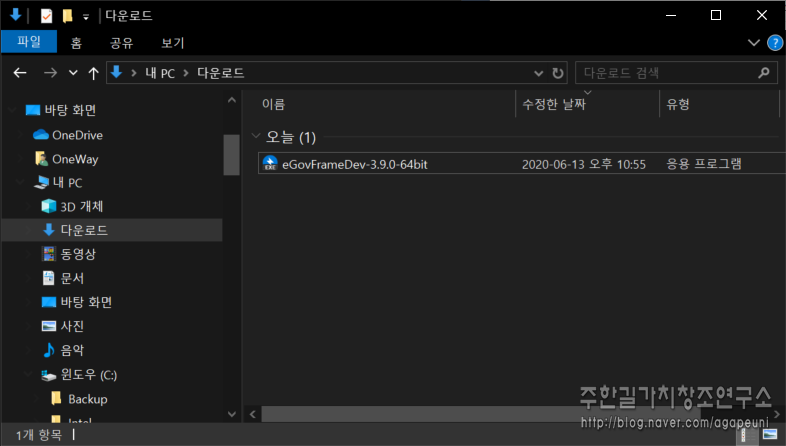This screenshot has width=786, height=446.
Task: Open the address bar history dropdown
Action: [x=538, y=73]
